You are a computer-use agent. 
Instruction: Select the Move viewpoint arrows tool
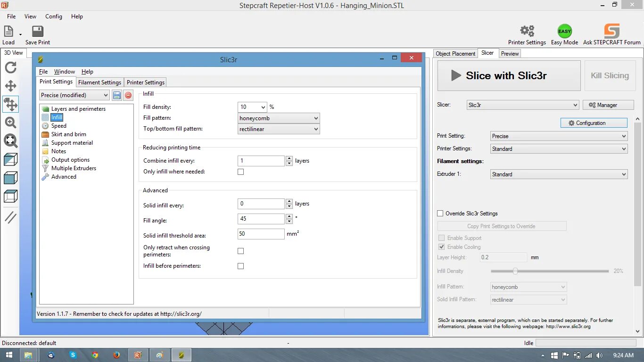coord(10,86)
